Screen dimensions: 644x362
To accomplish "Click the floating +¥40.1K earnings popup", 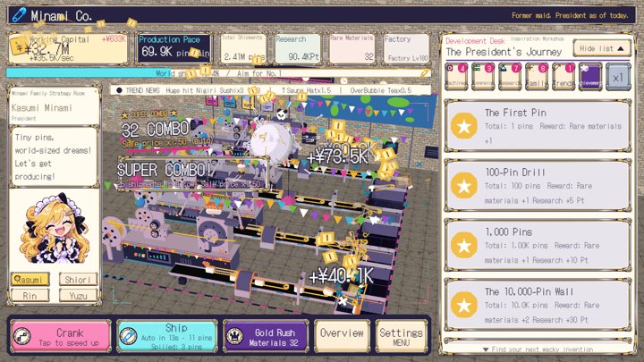I will (x=341, y=276).
